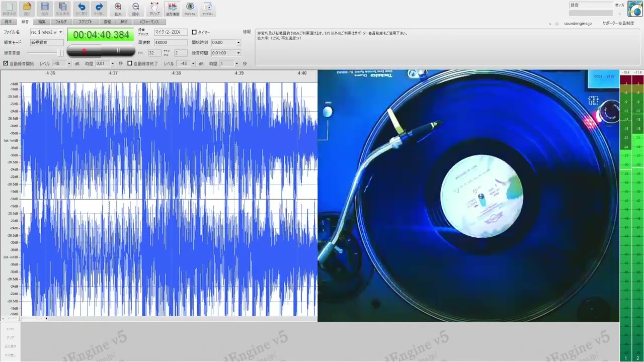Open a file with the 開く icon
The height and width of the screenshot is (362, 644).
click(27, 8)
